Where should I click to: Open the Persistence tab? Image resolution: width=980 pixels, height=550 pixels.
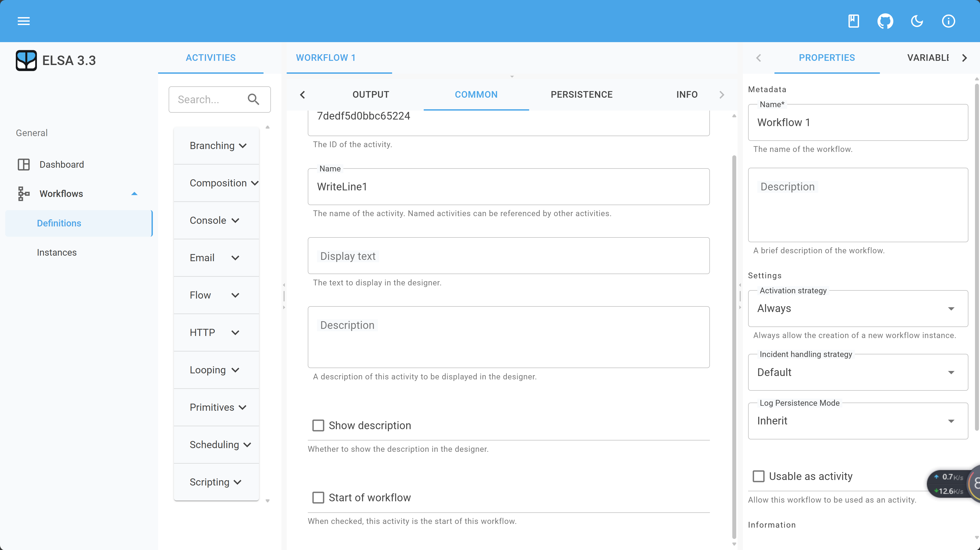582,95
